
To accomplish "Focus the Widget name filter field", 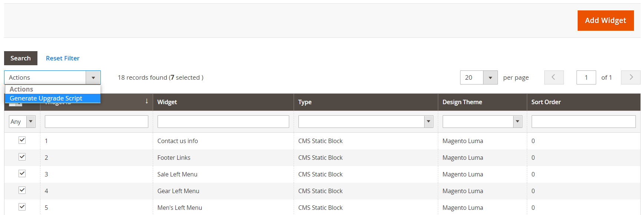I will point(223,122).
